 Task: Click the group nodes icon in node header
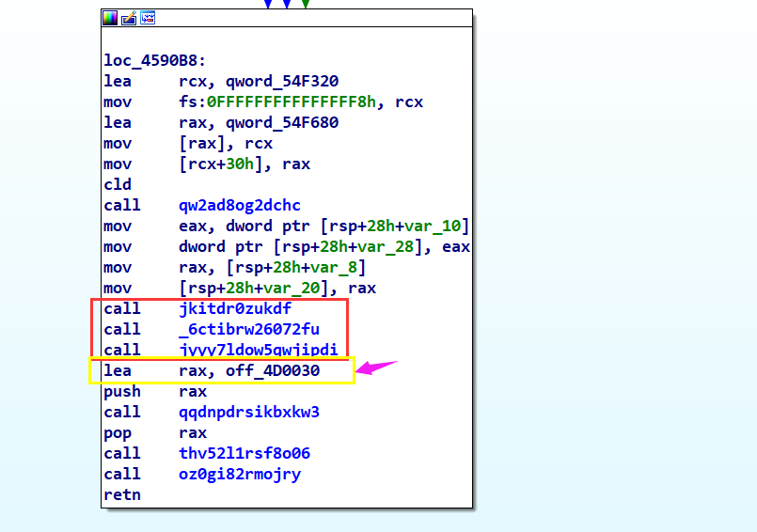point(148,19)
